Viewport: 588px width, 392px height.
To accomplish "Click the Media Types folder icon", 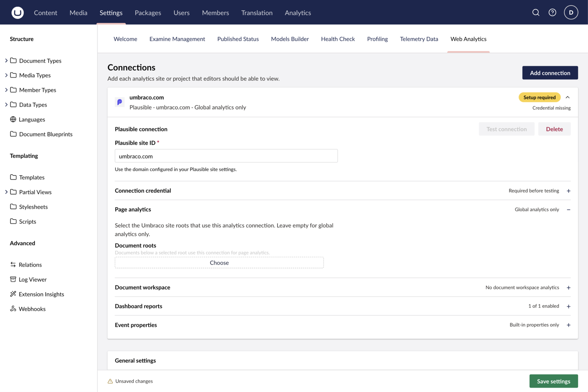I will click(13, 75).
